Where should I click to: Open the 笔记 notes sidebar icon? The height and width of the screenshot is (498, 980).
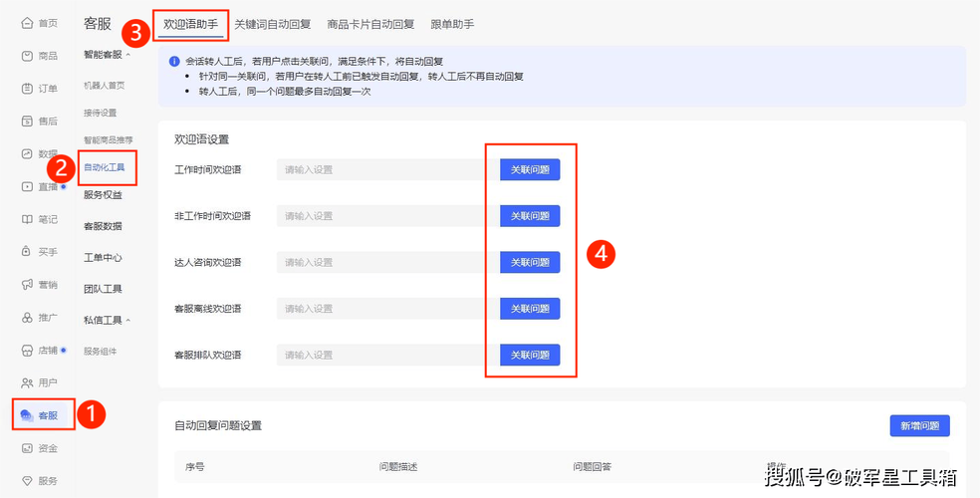[27, 219]
